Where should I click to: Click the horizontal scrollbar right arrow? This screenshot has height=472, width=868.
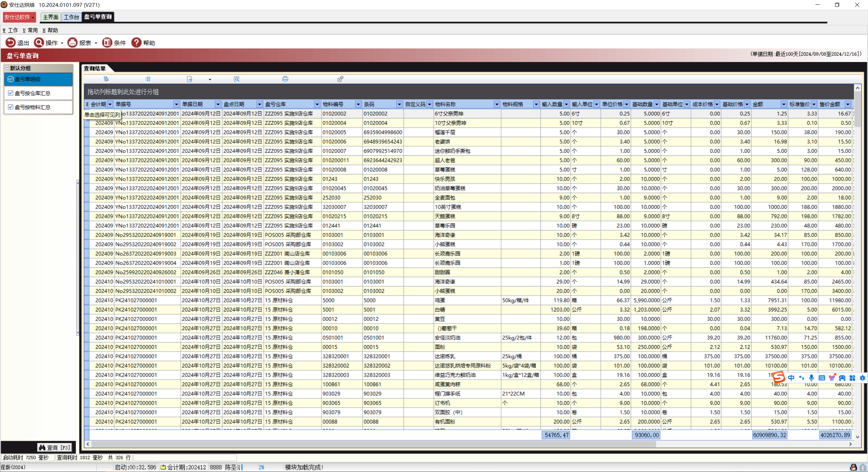tap(850, 444)
